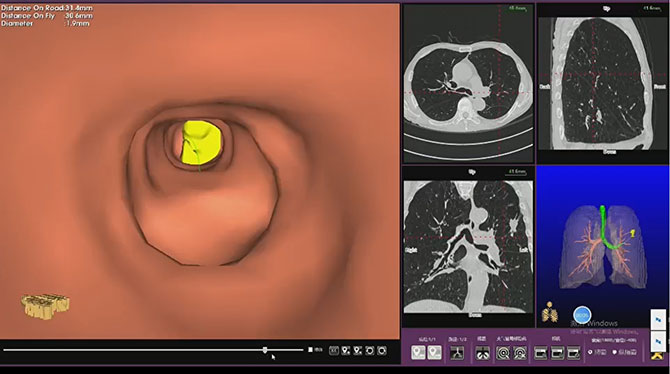Click the left map-pin icon in the purple toolbar
Viewport: 670px width, 374px height.
418,352
